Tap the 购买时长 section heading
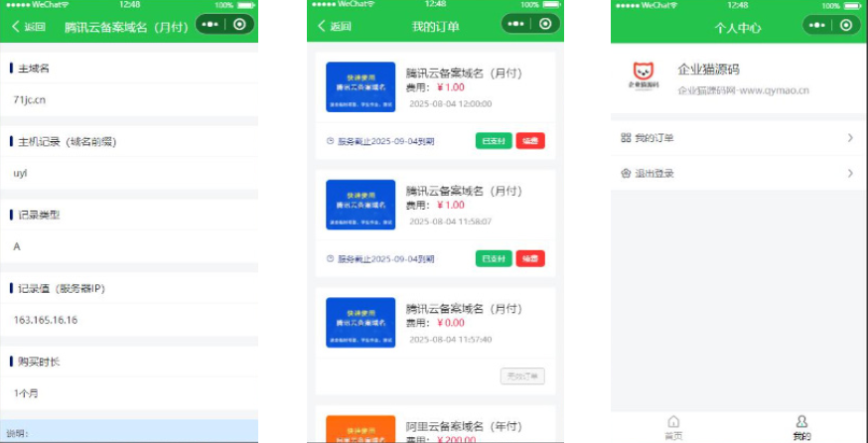 [x=39, y=363]
